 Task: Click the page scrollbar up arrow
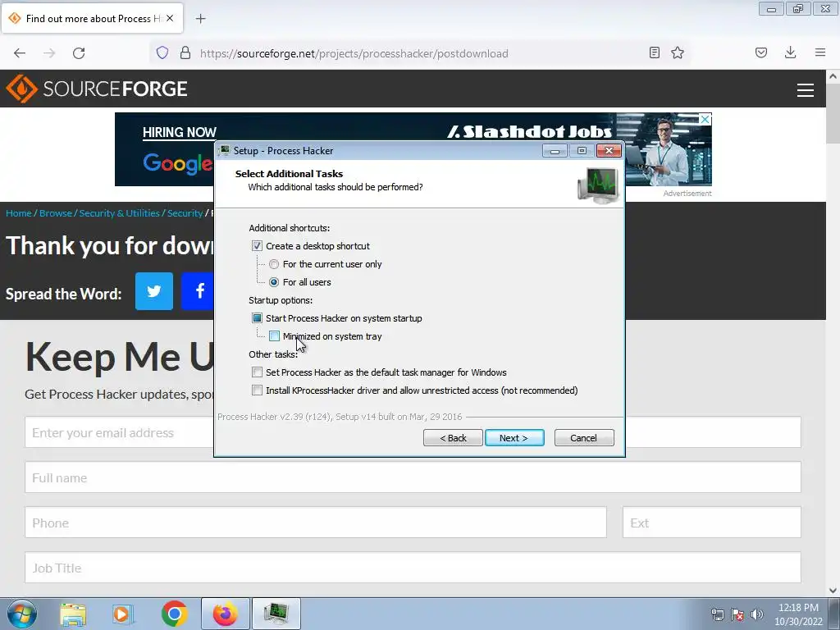(833, 76)
